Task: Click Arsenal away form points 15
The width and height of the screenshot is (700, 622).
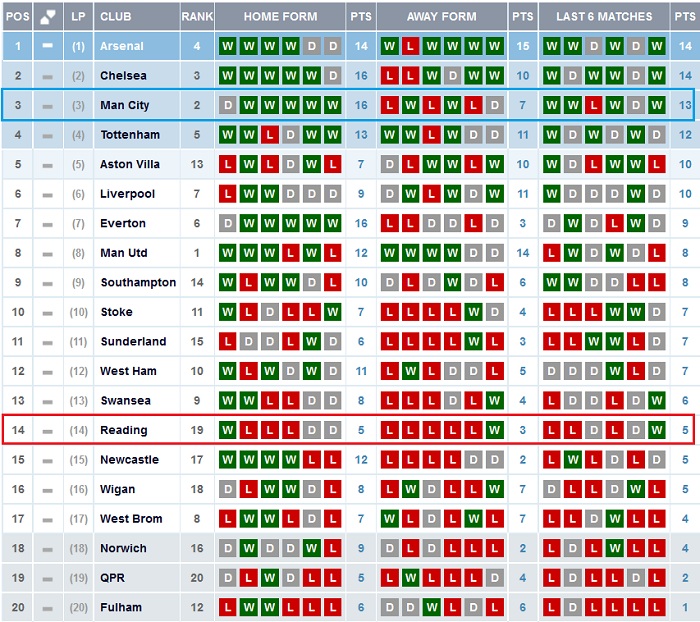Action: pos(523,46)
